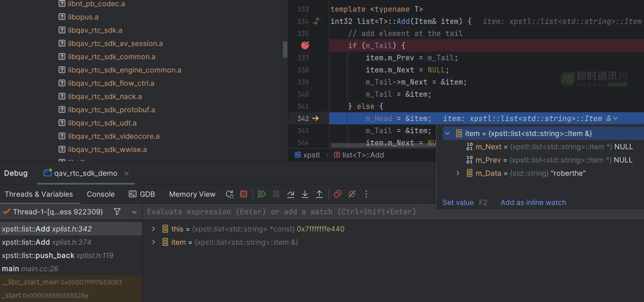The height and width of the screenshot is (302, 644).
Task: Click the file icon beside libqav_rtc_sdk_nack.a
Action: [x=62, y=97]
